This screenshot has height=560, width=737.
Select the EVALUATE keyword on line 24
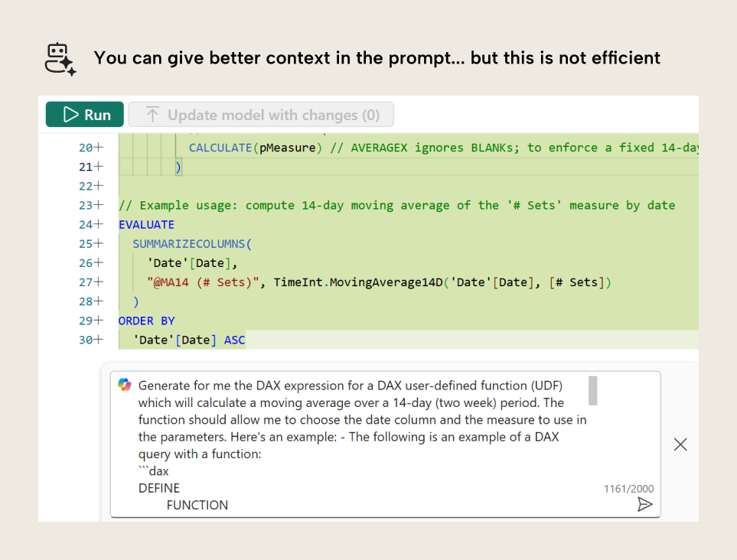tap(146, 225)
